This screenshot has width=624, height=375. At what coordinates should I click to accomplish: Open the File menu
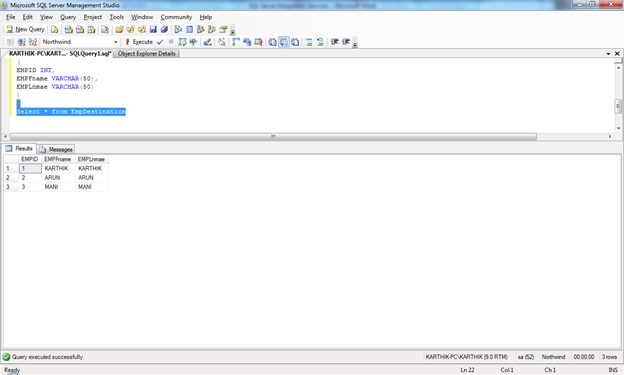point(11,17)
